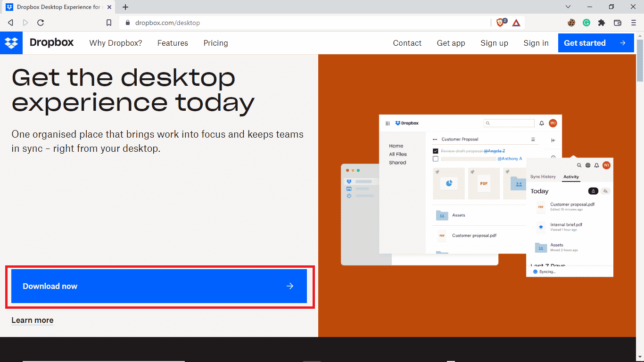The height and width of the screenshot is (362, 644).
Task: Open the Grammarly extension icon
Action: tap(586, 23)
